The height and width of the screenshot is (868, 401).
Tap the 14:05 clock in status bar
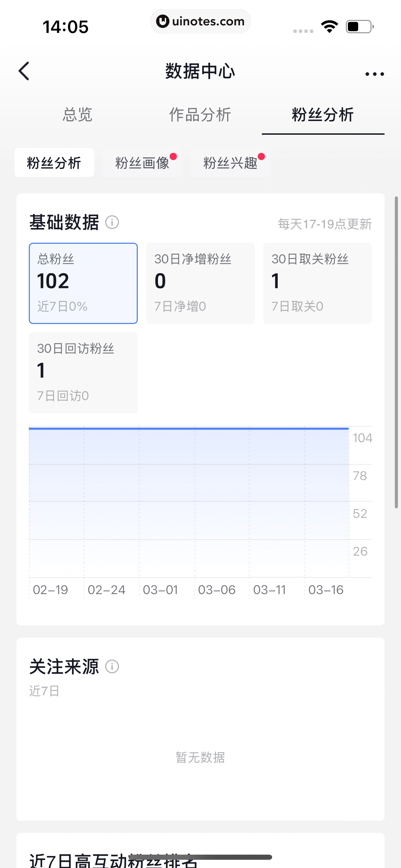65,27
